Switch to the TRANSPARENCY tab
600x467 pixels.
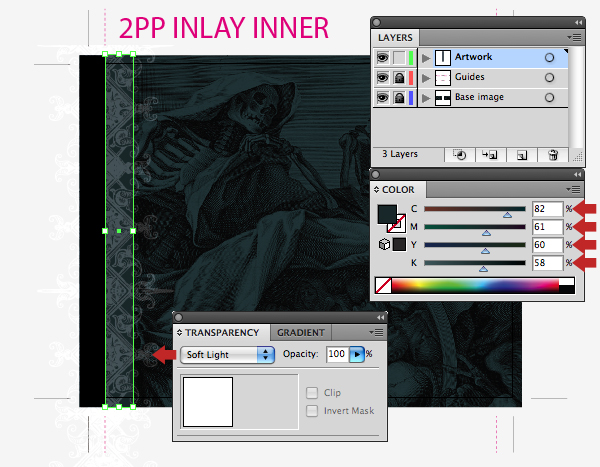click(x=222, y=333)
